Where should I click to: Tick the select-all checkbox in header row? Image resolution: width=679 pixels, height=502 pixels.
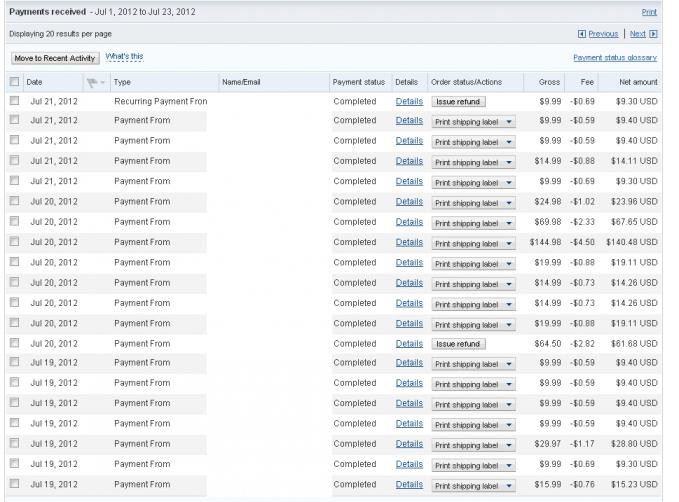[x=15, y=81]
